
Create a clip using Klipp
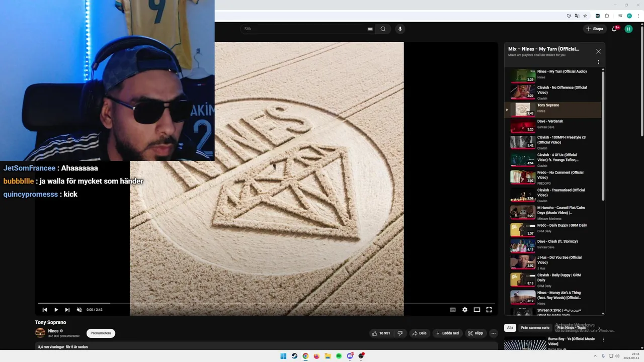(x=475, y=333)
